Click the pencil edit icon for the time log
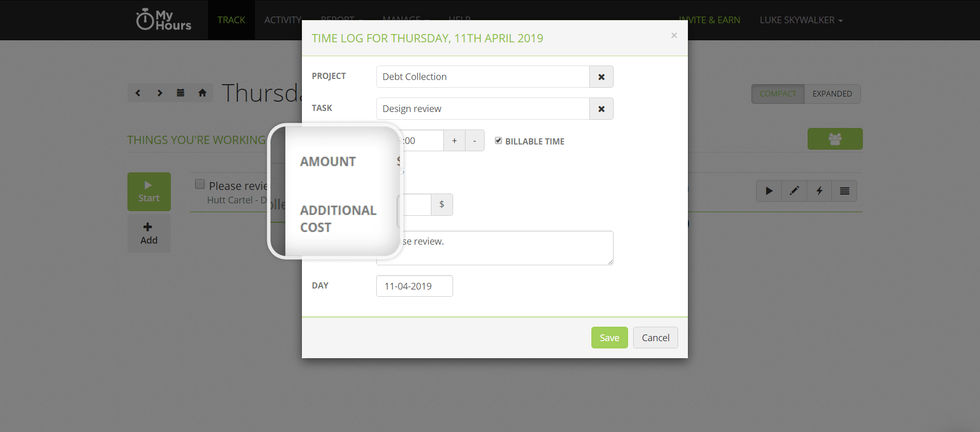The height and width of the screenshot is (432, 980). (794, 190)
